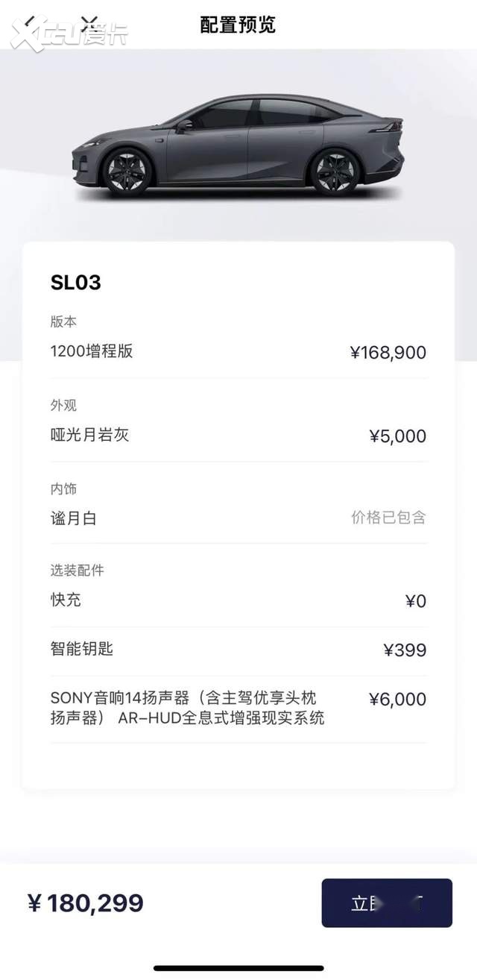The width and height of the screenshot is (477, 980).
Task: Tap the 智能钥匙 accessory item
Action: [82, 649]
